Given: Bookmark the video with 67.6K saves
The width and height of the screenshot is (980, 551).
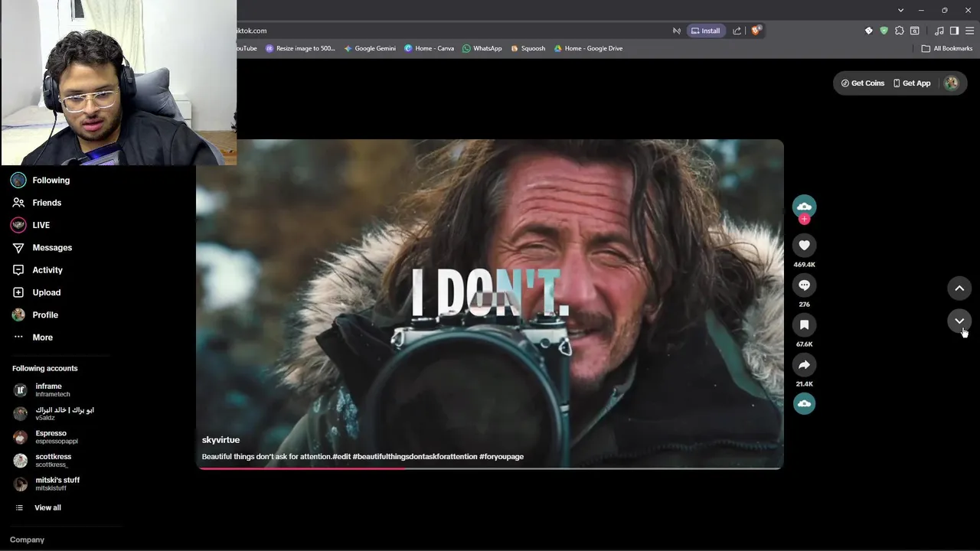Looking at the screenshot, I should (804, 324).
